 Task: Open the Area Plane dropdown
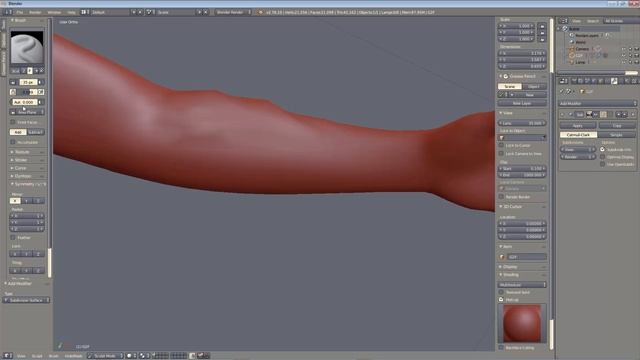click(x=27, y=112)
